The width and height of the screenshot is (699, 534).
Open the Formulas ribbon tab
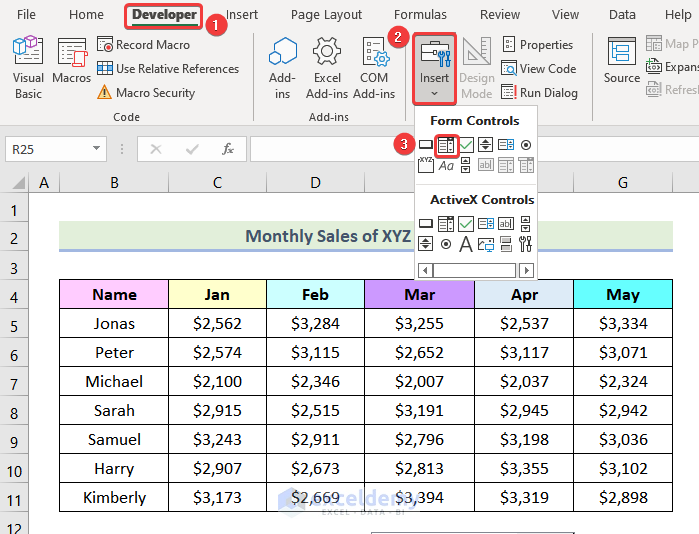point(420,15)
